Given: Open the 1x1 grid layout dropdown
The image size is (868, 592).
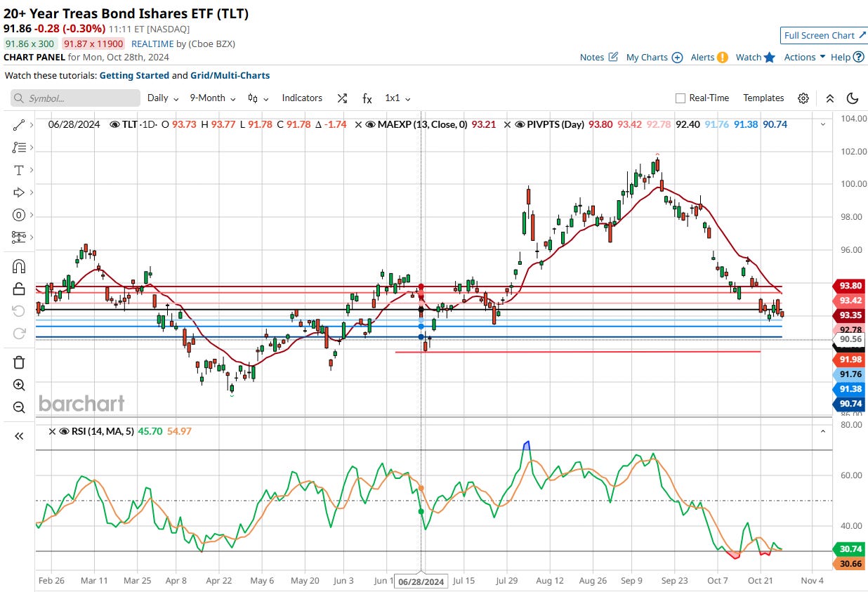Looking at the screenshot, I should pos(397,98).
